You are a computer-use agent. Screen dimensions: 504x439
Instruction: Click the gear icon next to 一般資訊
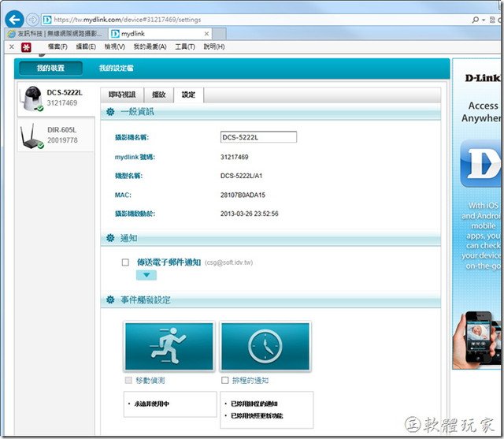(110, 112)
